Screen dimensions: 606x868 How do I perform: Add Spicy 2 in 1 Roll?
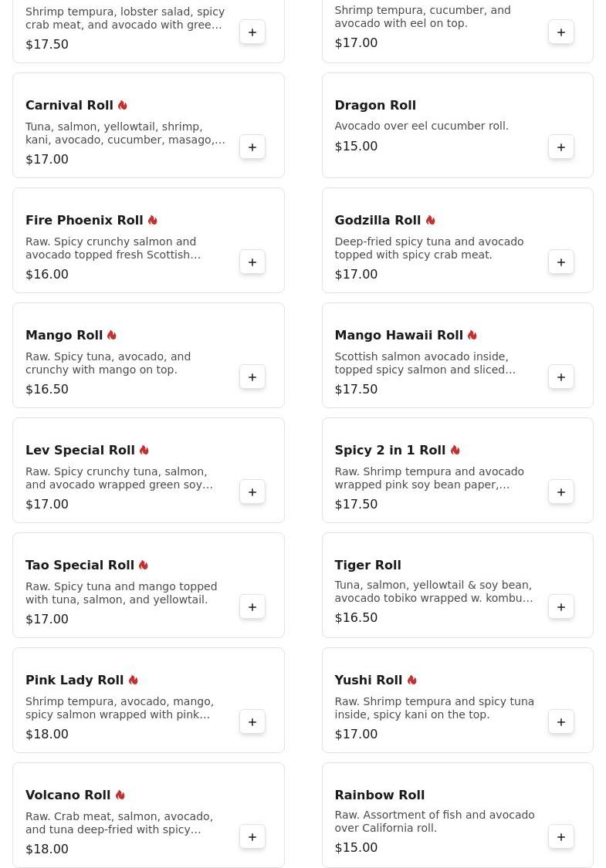pos(561,492)
